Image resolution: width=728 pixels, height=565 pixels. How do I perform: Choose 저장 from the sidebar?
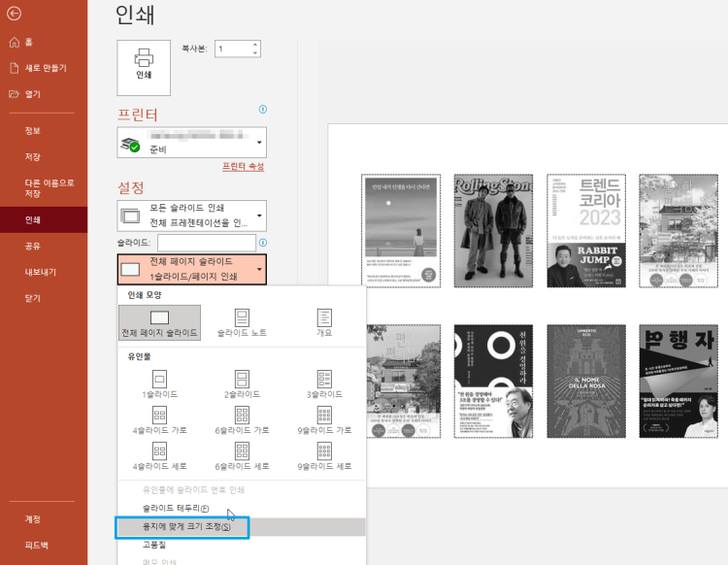pyautogui.click(x=44, y=157)
